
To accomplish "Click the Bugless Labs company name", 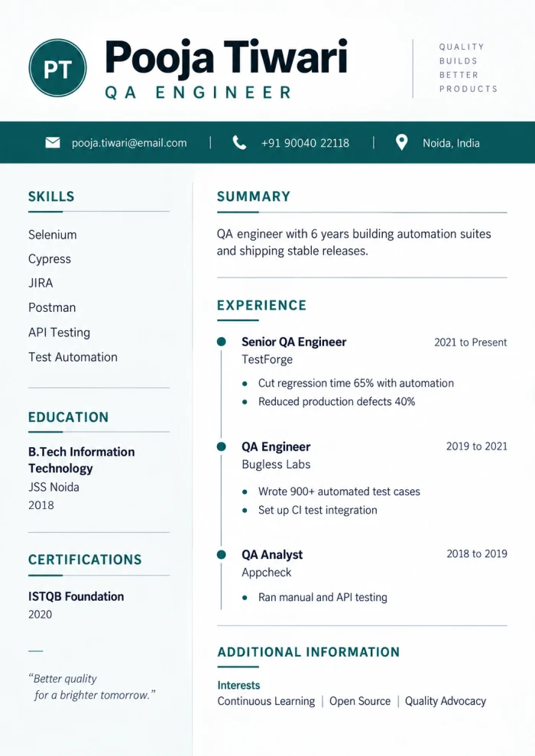I will click(276, 464).
